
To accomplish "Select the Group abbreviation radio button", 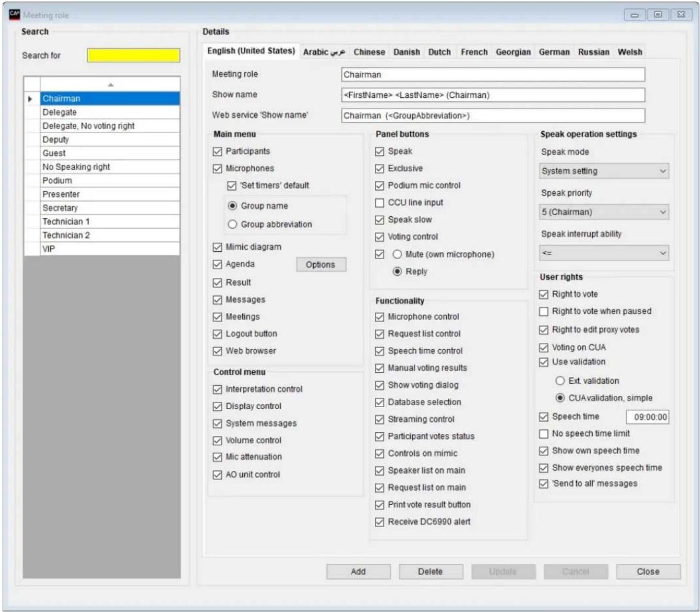I will click(x=233, y=224).
